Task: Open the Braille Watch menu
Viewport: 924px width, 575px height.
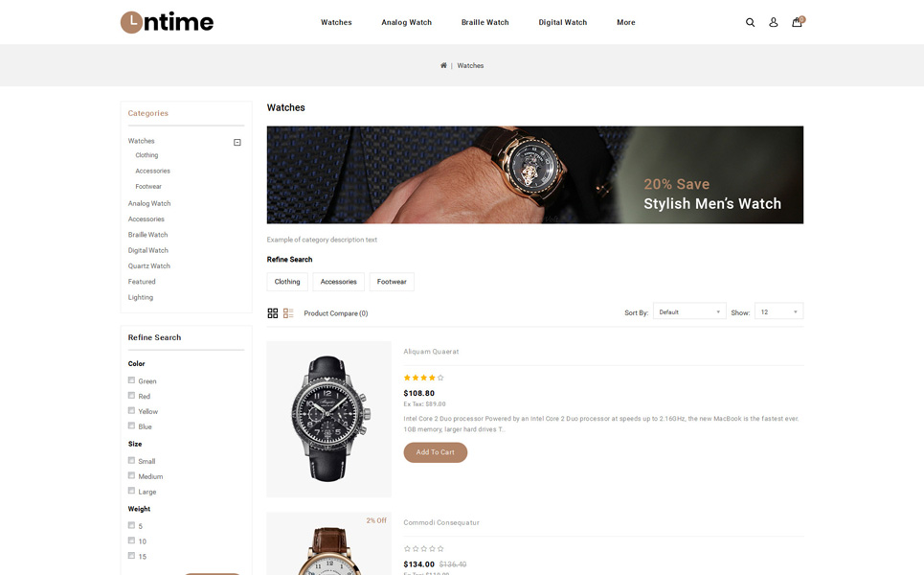Action: pos(485,22)
